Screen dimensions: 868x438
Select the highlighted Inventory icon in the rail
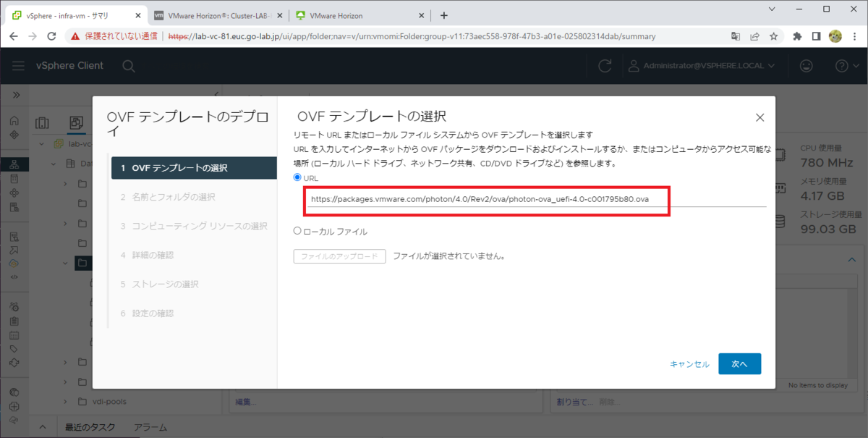[14, 164]
